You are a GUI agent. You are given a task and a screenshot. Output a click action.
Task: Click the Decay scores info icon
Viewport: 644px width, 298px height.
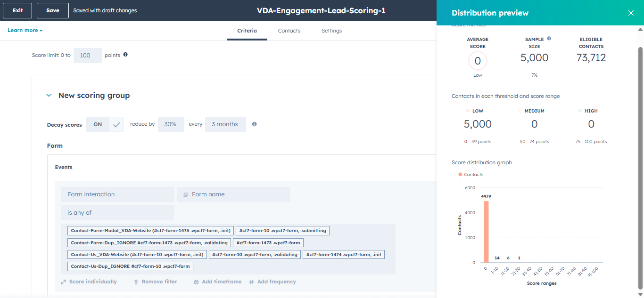(254, 124)
